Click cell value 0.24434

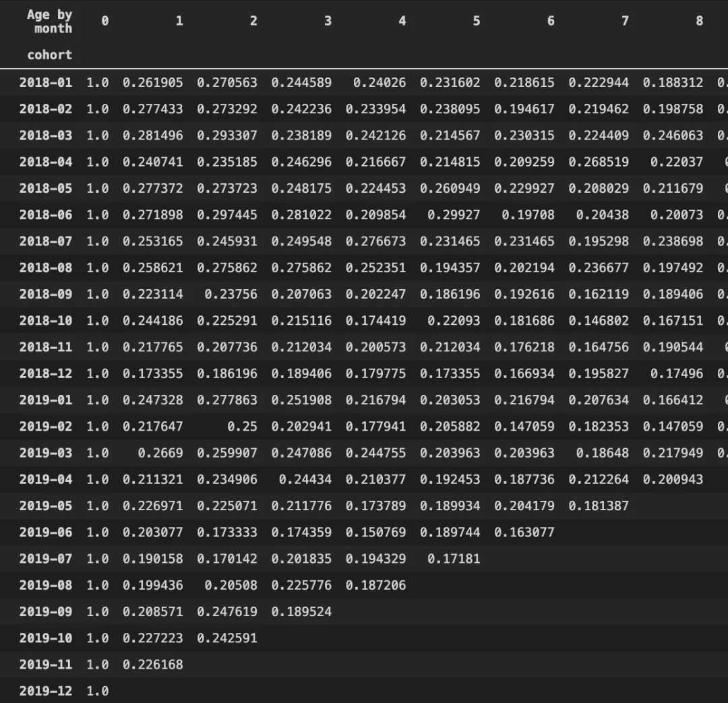(305, 479)
